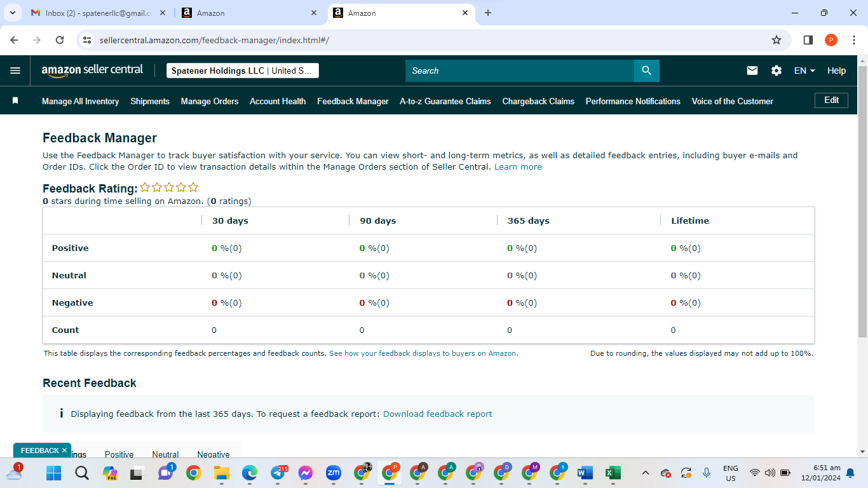Open Manage All Inventory

click(x=81, y=101)
